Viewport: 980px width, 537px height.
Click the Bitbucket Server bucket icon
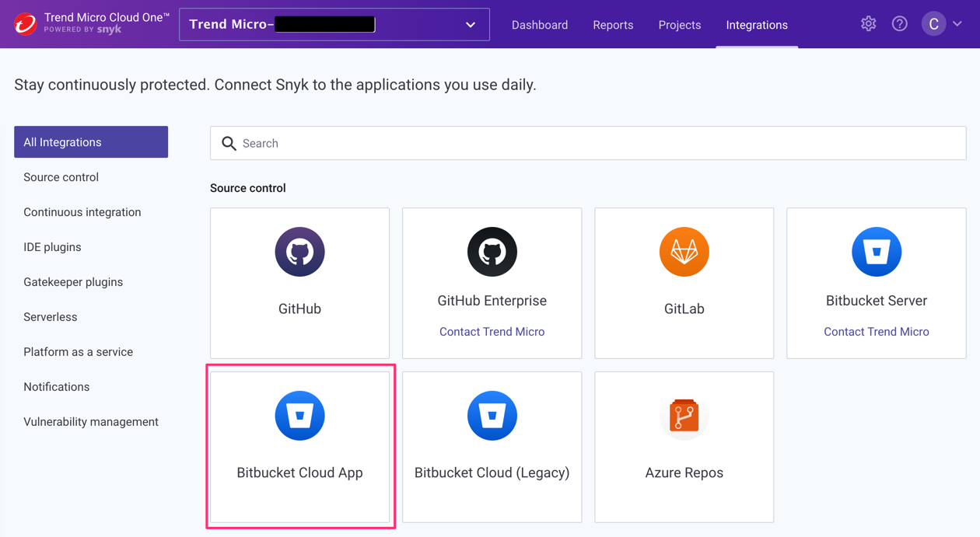pyautogui.click(x=877, y=252)
